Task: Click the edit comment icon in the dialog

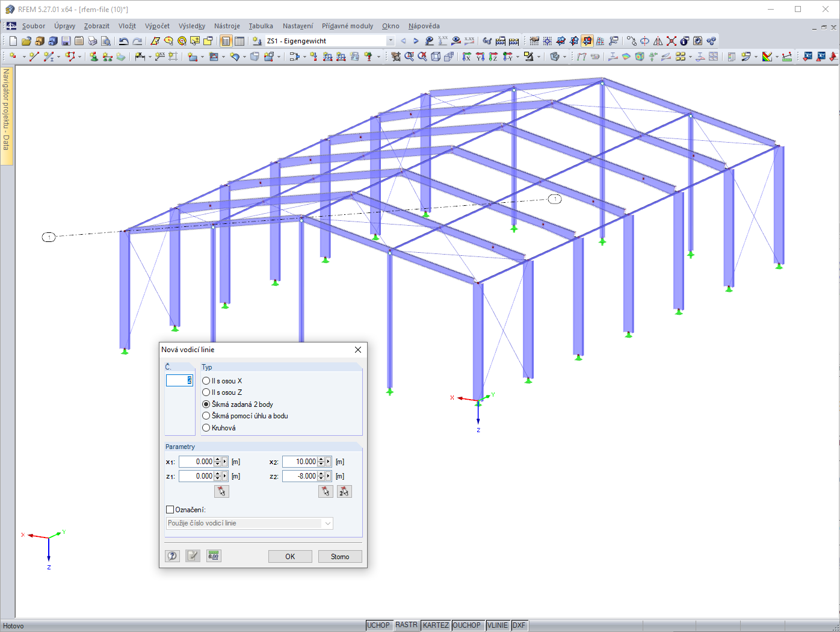Action: (x=193, y=556)
